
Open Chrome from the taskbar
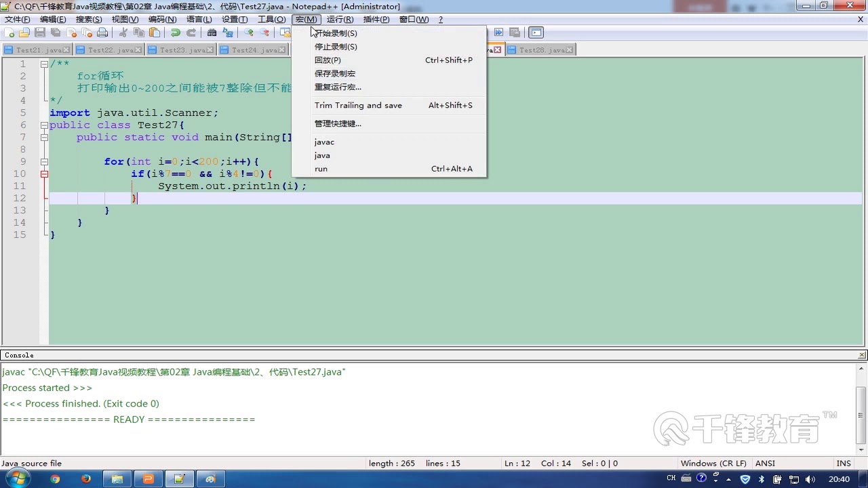pos(55,479)
